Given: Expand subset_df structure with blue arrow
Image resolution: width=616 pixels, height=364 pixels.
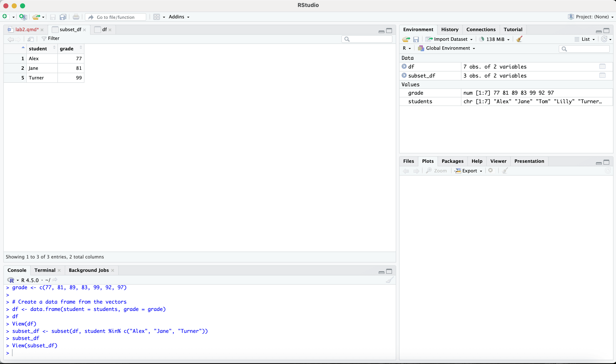Looking at the screenshot, I should click(x=404, y=76).
